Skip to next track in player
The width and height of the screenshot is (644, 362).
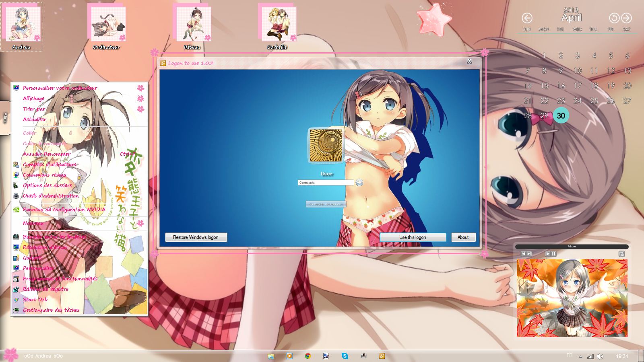[x=529, y=254]
